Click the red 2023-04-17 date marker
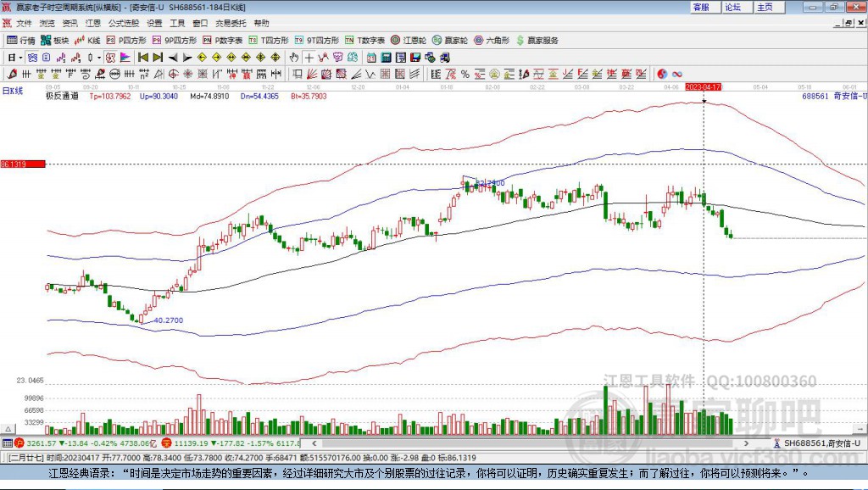The image size is (868, 490). pyautogui.click(x=703, y=86)
